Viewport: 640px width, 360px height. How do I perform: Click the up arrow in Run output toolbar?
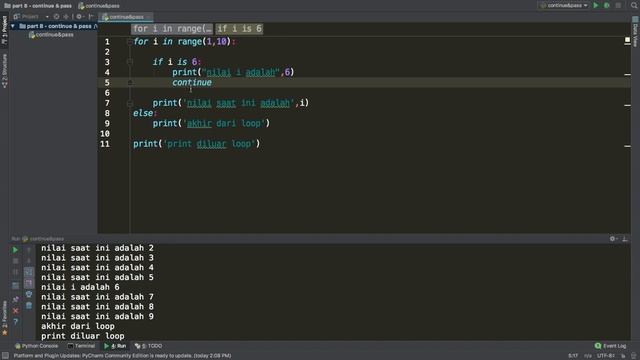(29, 249)
